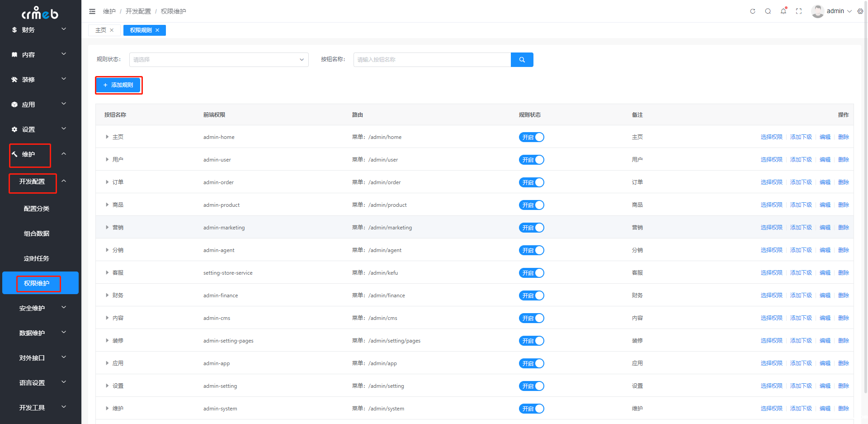Click the refresh icon in top bar
The image size is (868, 424).
click(753, 11)
